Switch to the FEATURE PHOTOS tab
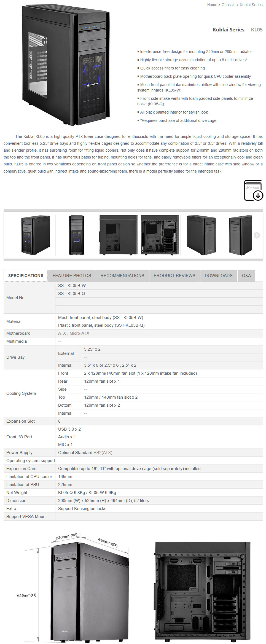Viewport: 266px width, 644px height. (x=72, y=276)
